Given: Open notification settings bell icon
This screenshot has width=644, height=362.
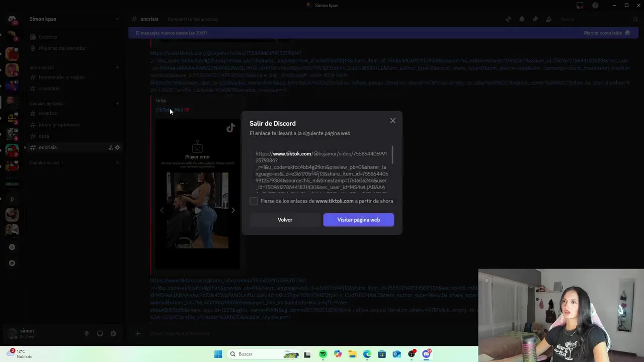Looking at the screenshot, I should 522,19.
